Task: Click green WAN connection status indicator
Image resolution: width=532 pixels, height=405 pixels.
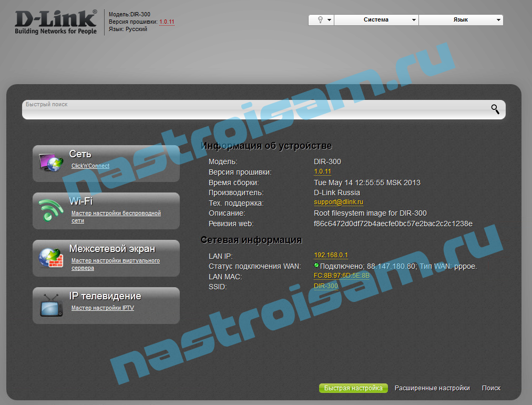Action: (316, 266)
